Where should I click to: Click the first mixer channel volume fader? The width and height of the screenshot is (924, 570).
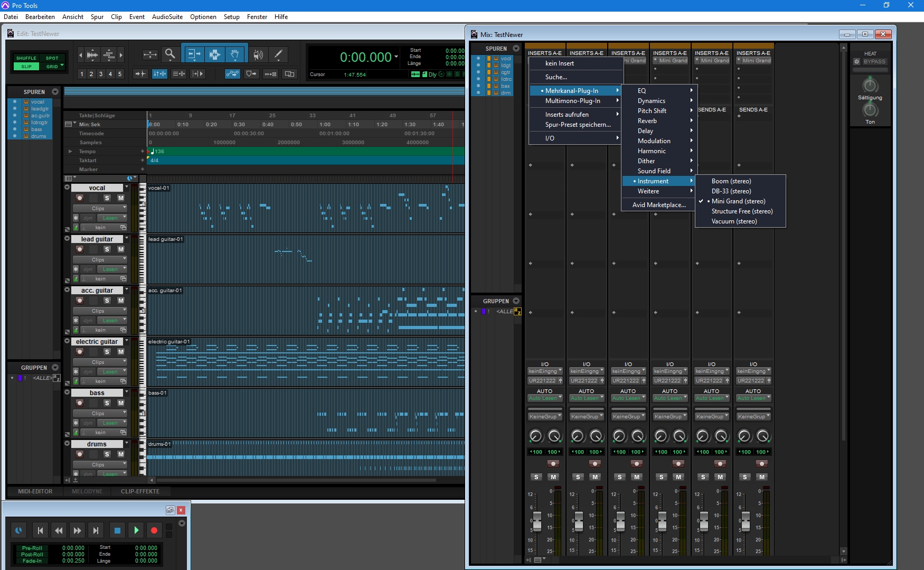coord(537,521)
